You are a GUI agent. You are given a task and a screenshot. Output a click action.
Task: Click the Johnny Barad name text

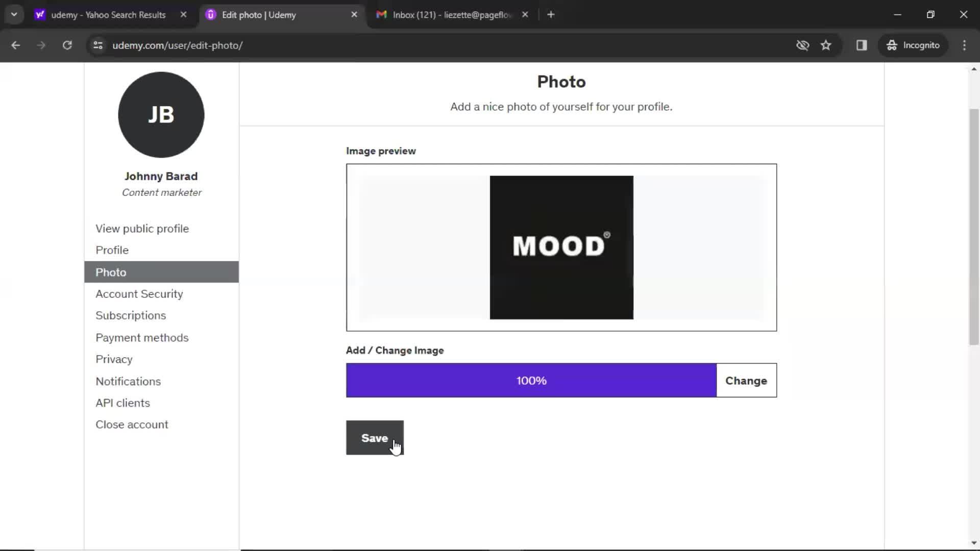(x=161, y=176)
